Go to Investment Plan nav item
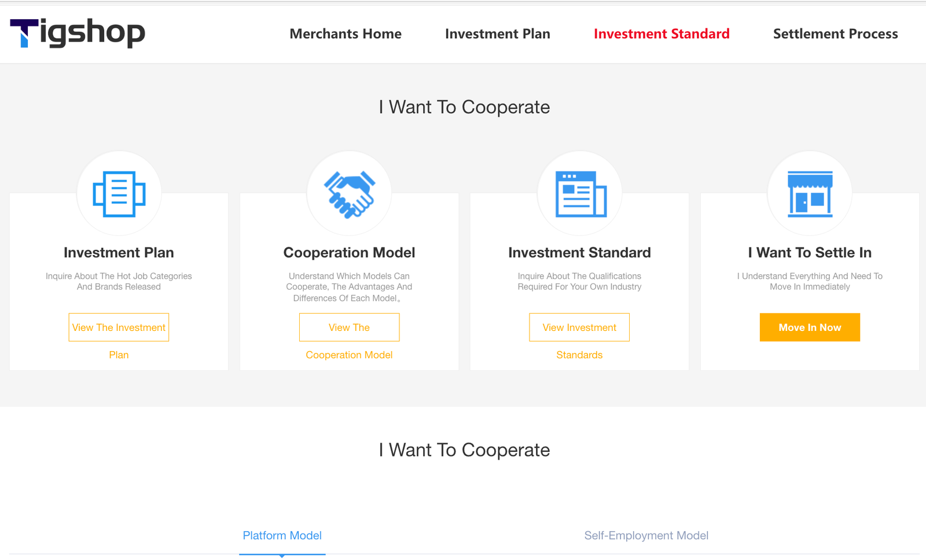Image resolution: width=926 pixels, height=560 pixels. [x=497, y=34]
